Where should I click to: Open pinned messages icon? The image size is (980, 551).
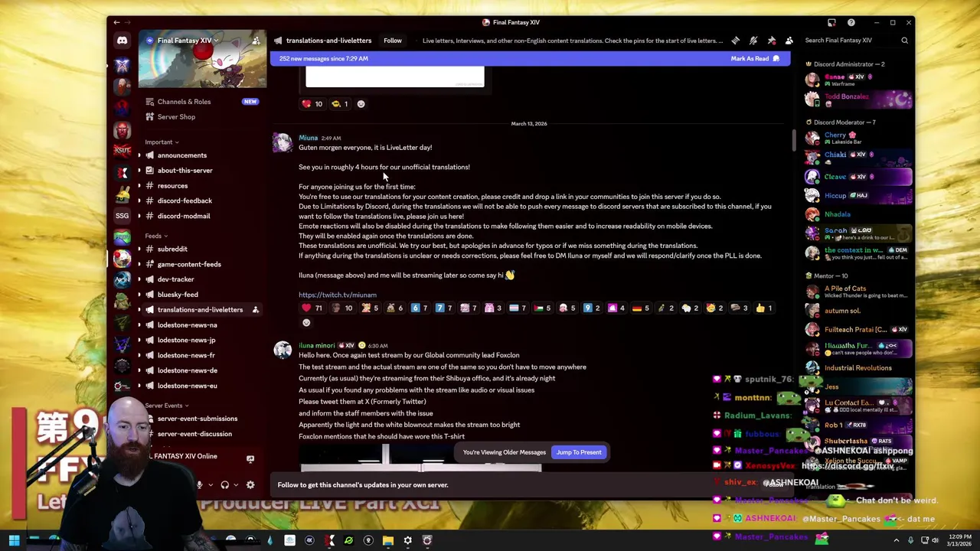771,41
